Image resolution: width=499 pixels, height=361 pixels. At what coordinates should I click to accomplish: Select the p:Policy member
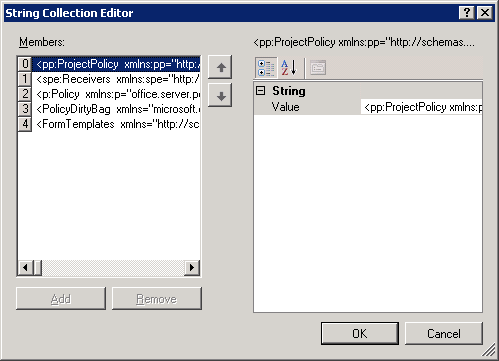pyautogui.click(x=116, y=94)
